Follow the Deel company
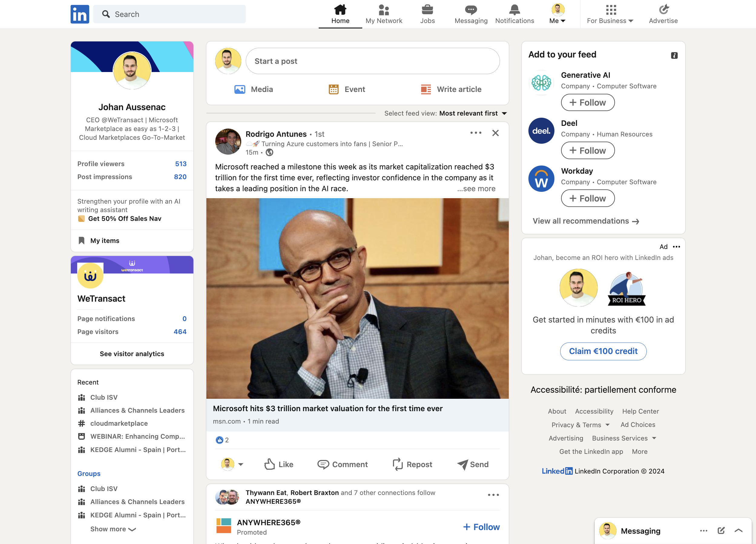 588,150
